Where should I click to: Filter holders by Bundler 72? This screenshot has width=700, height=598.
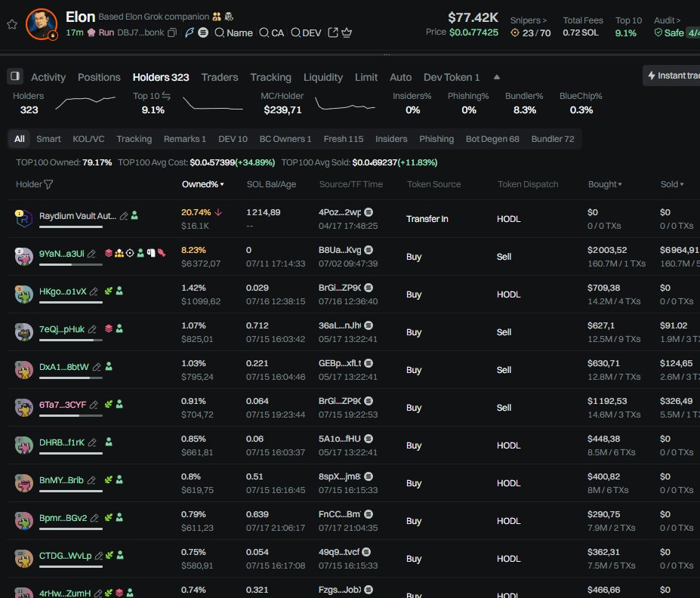(x=553, y=139)
